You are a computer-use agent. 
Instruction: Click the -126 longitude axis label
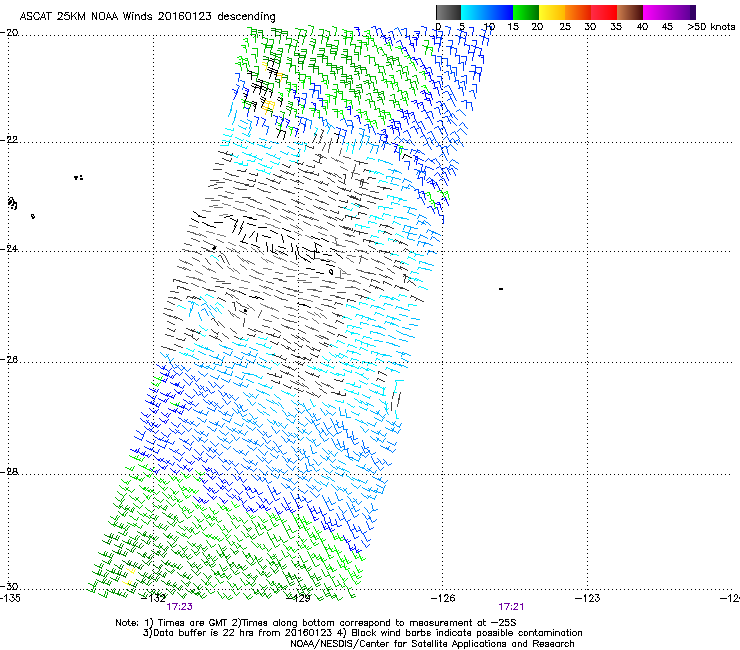point(444,598)
